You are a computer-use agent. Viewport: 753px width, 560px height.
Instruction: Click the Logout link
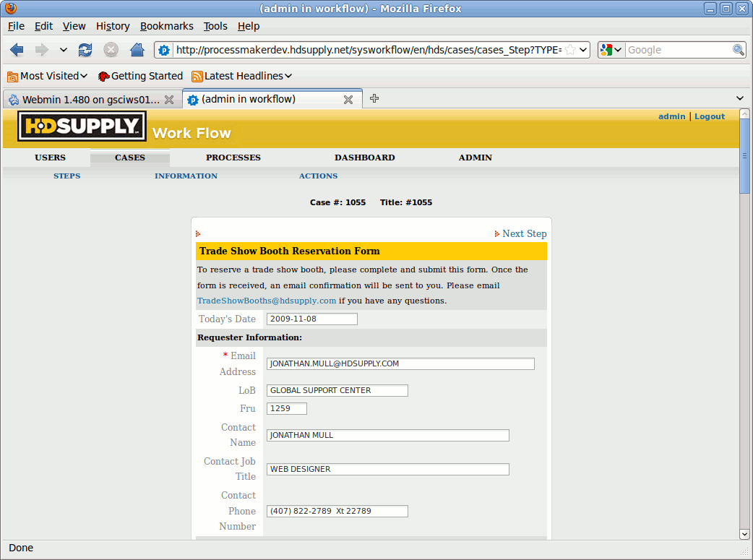tap(709, 116)
